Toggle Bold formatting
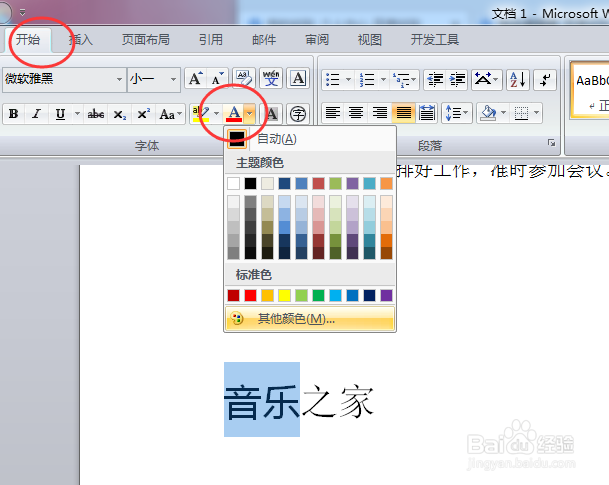Image resolution: width=609 pixels, height=485 pixels. 14,114
